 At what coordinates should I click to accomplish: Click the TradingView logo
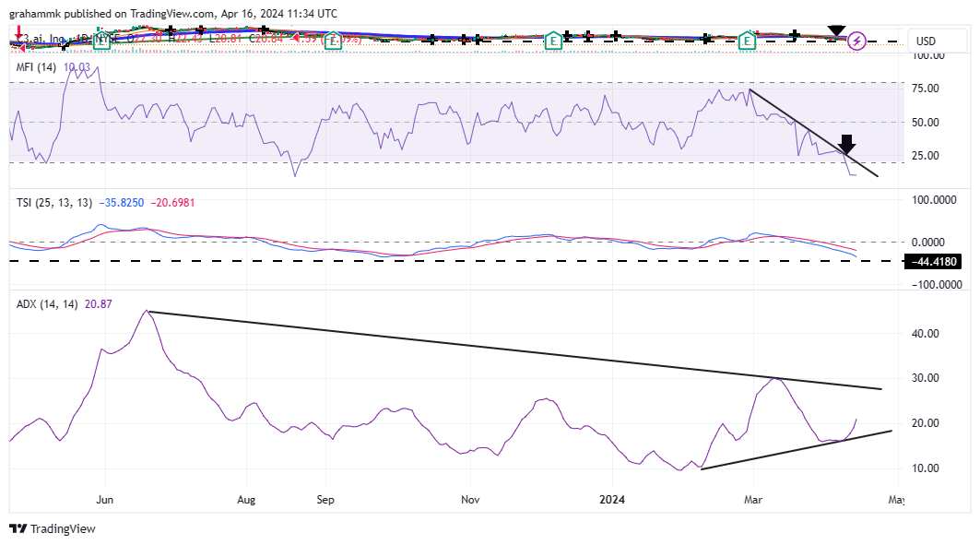[53, 528]
